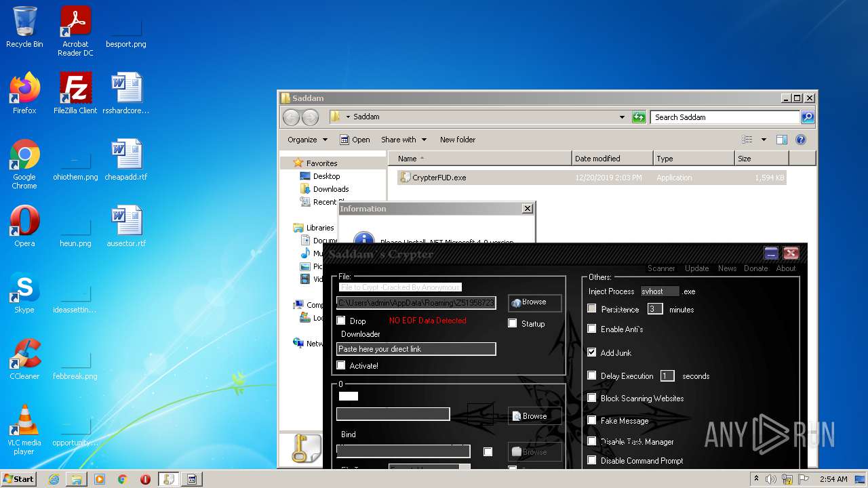Open About menu in Crypter
Viewport: 868px width, 488px height.
click(786, 268)
